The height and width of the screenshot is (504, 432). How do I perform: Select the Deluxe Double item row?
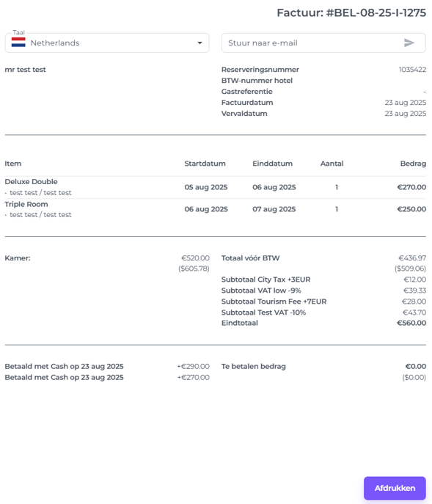point(216,187)
